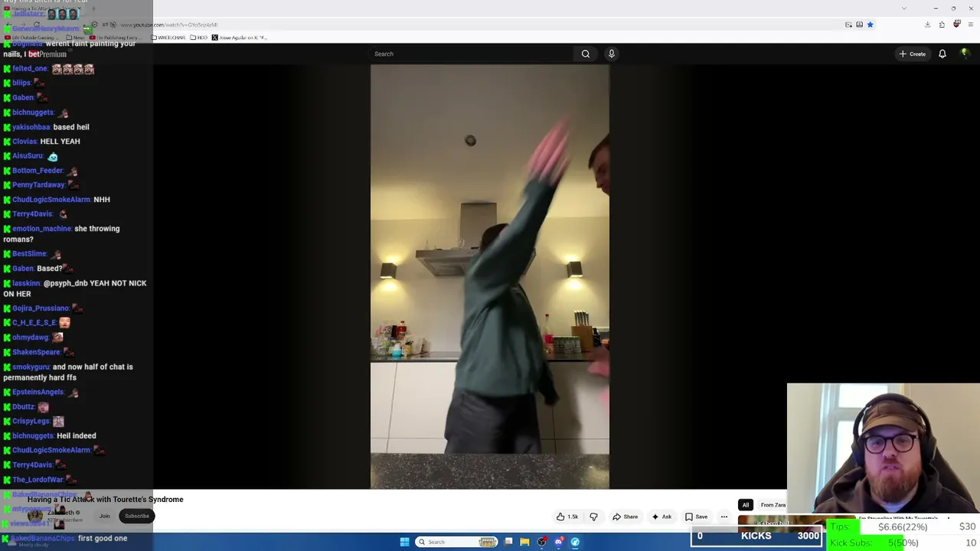Click chat username lasskinn
This screenshot has height=551, width=980.
pyautogui.click(x=26, y=283)
